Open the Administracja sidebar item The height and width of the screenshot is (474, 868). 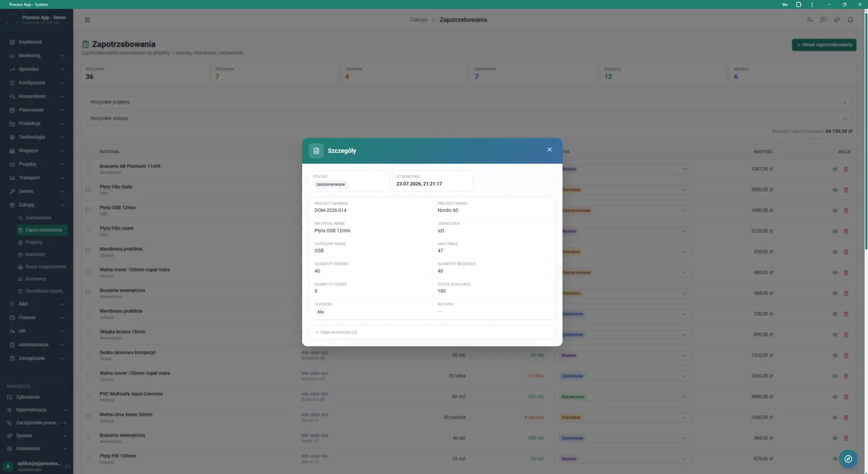tap(36, 345)
